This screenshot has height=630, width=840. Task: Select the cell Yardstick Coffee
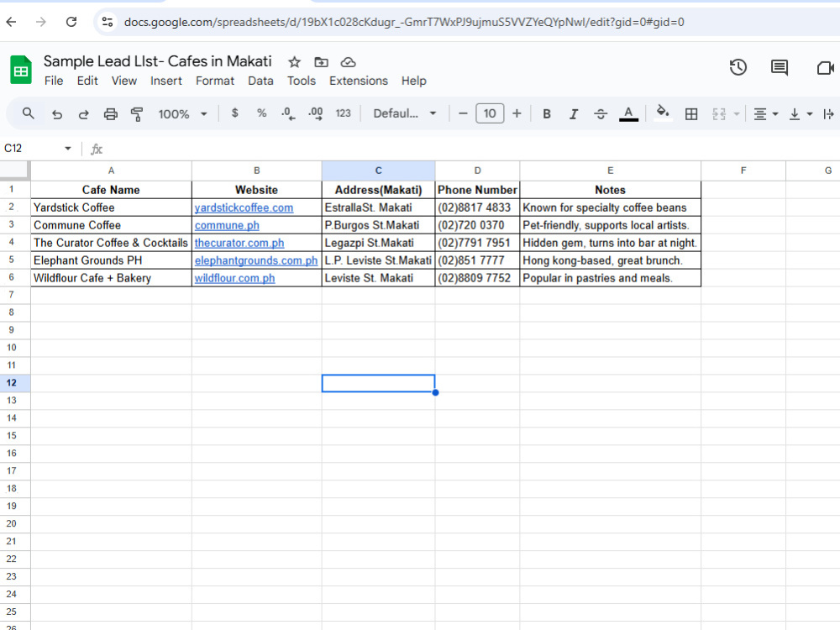tap(111, 207)
